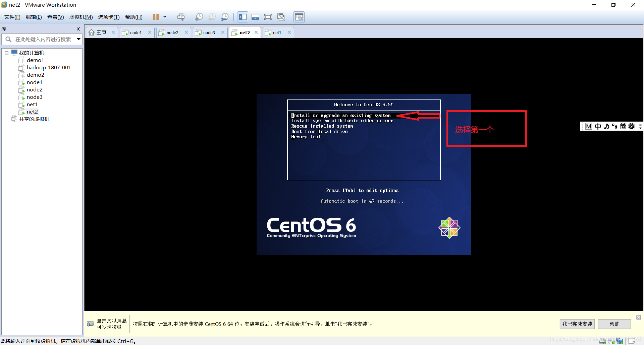Choose 'Rescue installed system' boot option
The width and height of the screenshot is (644, 345).
click(322, 126)
